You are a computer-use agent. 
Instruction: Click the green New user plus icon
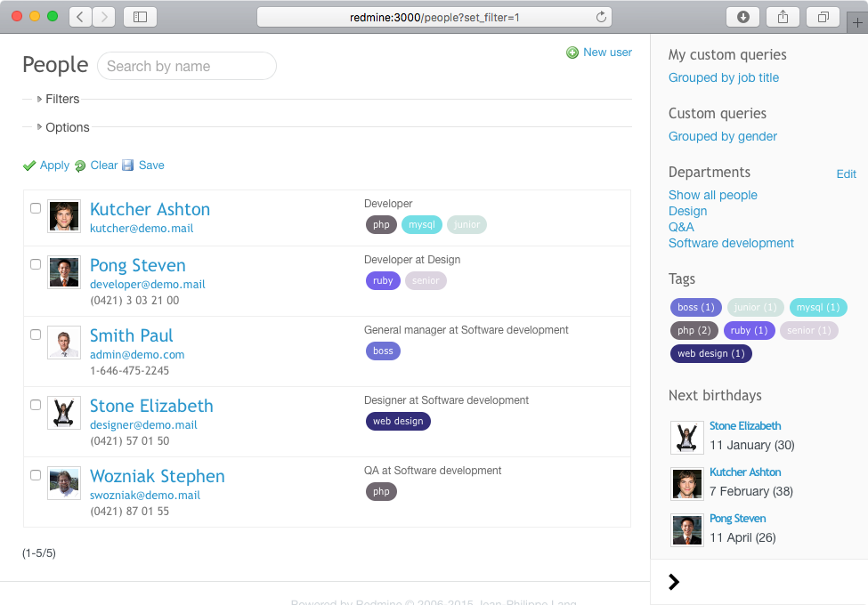[x=572, y=52]
